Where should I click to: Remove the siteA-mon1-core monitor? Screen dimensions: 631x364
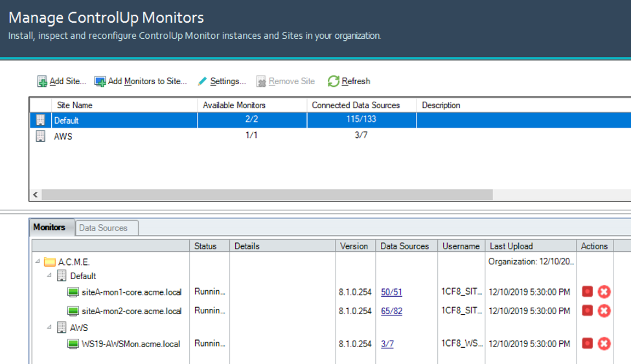(604, 291)
